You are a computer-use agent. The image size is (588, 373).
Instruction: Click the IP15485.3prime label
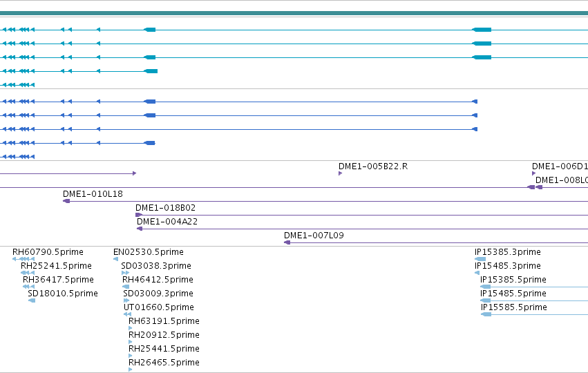[508, 266]
